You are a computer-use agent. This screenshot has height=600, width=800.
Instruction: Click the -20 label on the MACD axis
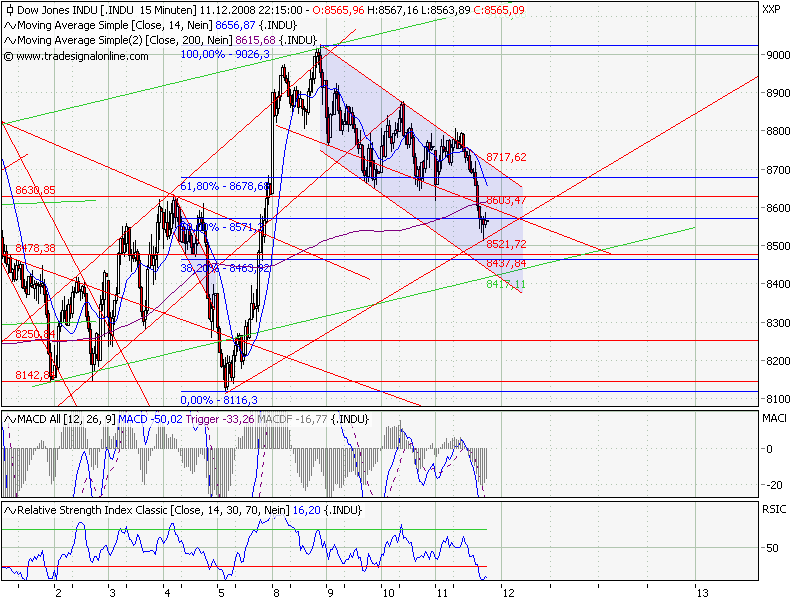click(774, 485)
